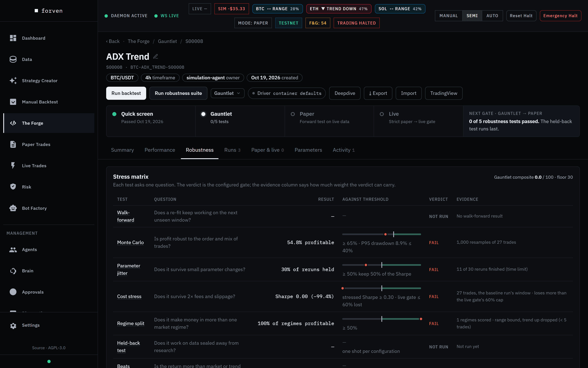Select the Live stage step
The height and width of the screenshot is (368, 588).
click(418, 121)
